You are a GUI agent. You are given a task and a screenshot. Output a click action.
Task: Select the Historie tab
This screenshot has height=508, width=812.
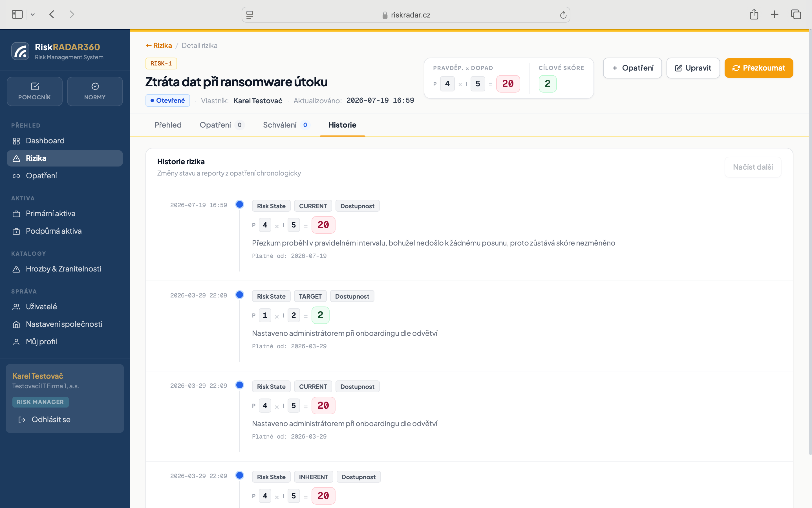(342, 125)
